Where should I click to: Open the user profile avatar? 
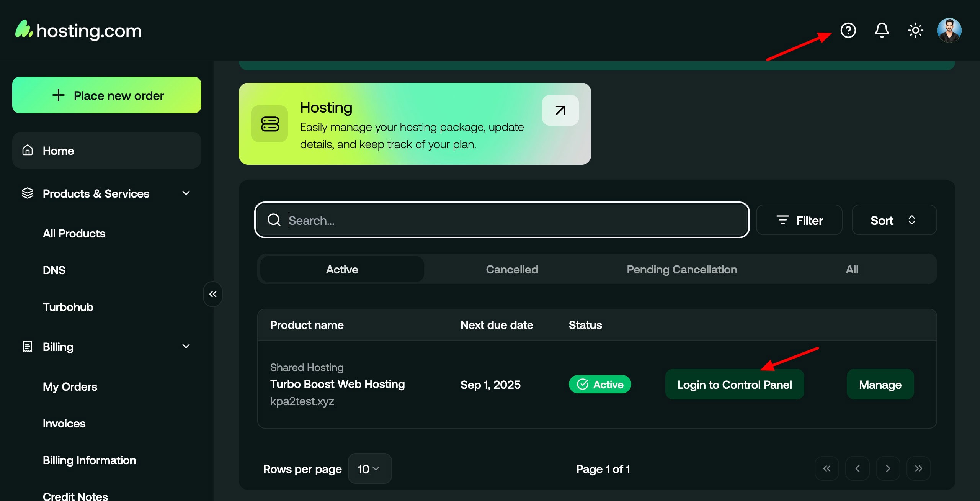[949, 30]
